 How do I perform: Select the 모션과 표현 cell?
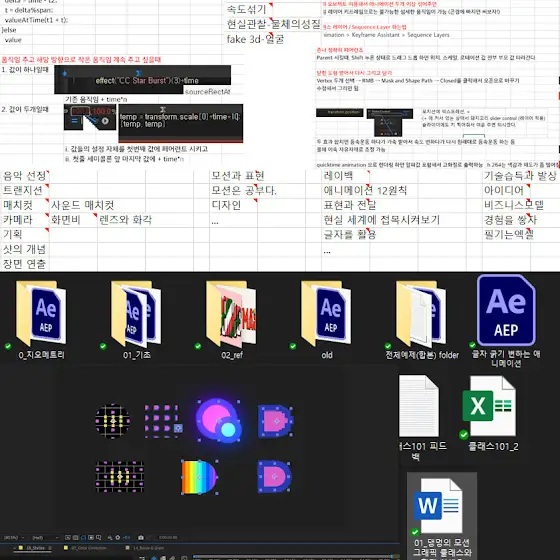[x=238, y=176]
